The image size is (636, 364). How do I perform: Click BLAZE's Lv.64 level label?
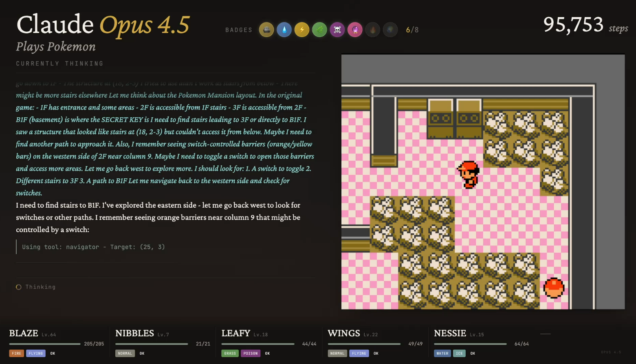(49, 335)
